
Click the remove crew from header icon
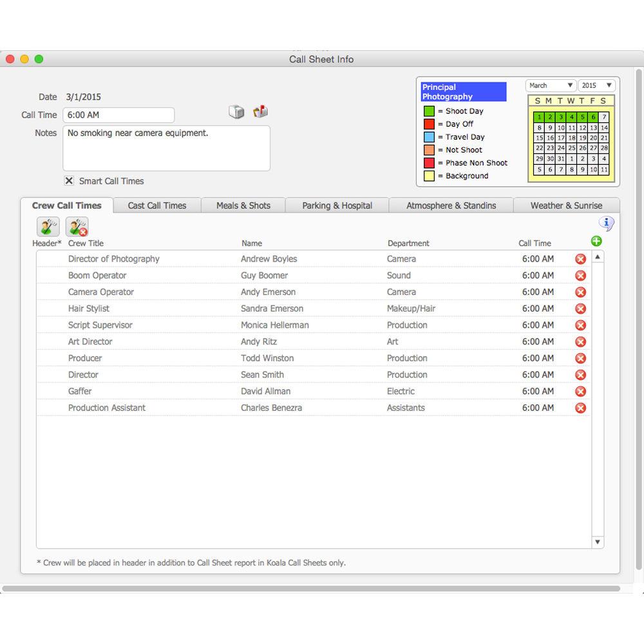point(77,227)
